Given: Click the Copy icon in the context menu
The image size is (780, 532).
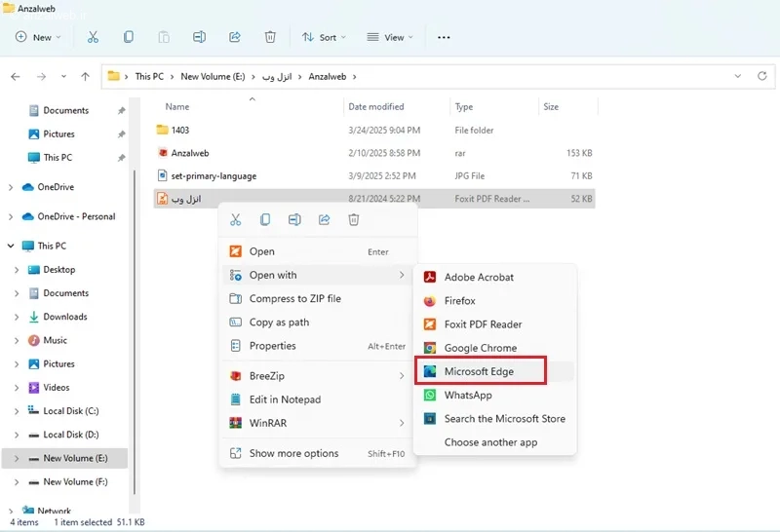Looking at the screenshot, I should (265, 220).
